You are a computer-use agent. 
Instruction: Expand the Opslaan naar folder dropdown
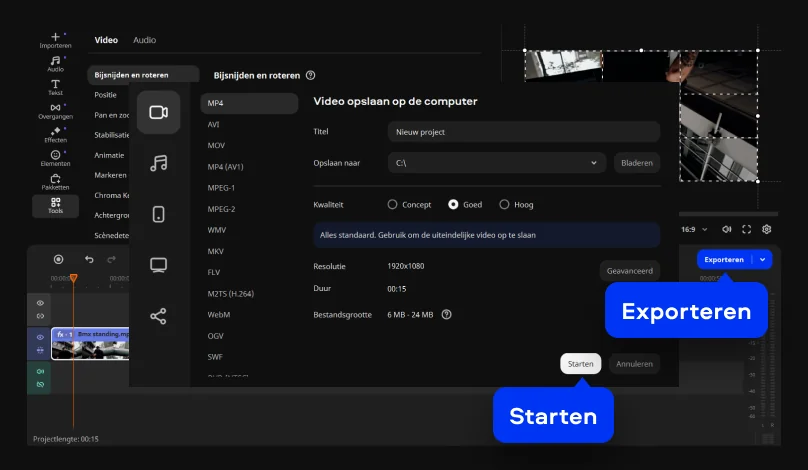[x=593, y=162]
